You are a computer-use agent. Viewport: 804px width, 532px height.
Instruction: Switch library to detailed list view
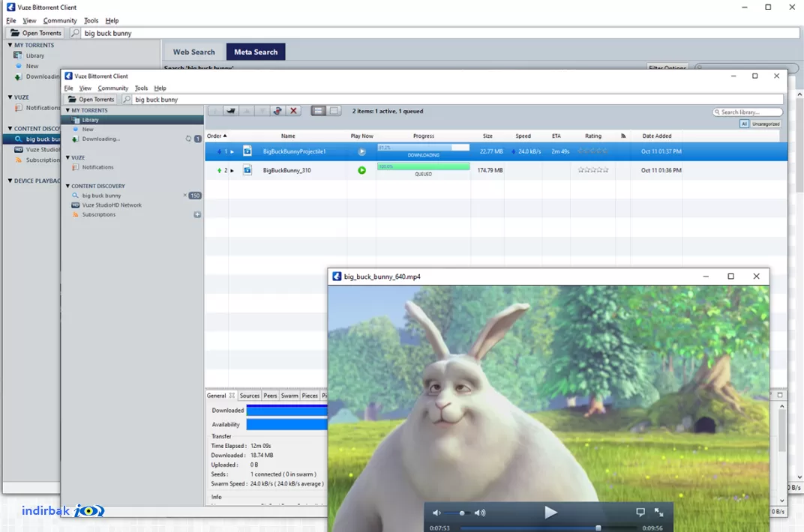point(319,111)
